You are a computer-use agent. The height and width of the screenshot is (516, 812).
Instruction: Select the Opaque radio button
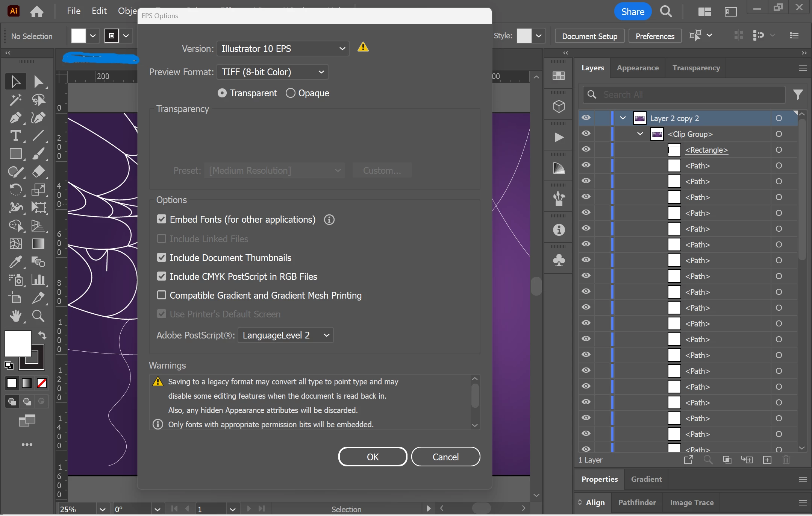click(290, 93)
